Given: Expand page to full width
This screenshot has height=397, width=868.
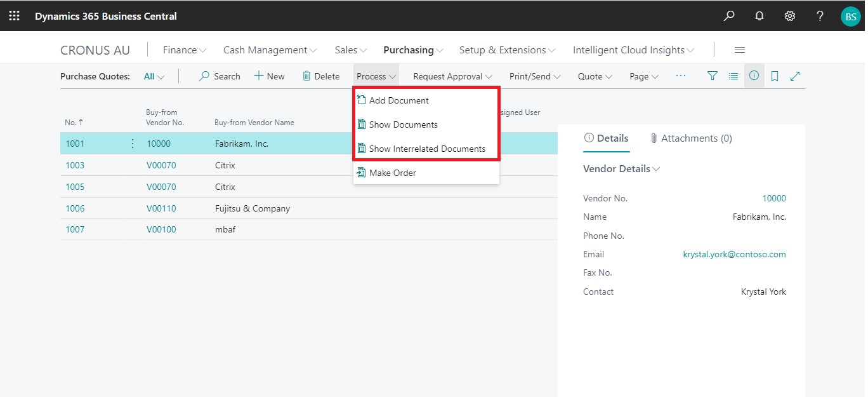Looking at the screenshot, I should [795, 76].
